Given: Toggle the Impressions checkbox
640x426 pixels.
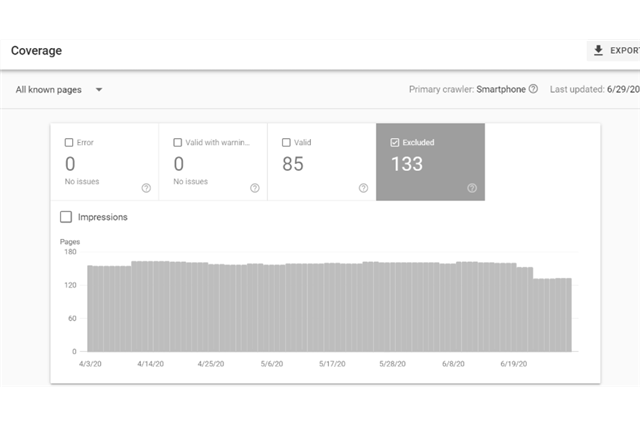Looking at the screenshot, I should tap(66, 217).
